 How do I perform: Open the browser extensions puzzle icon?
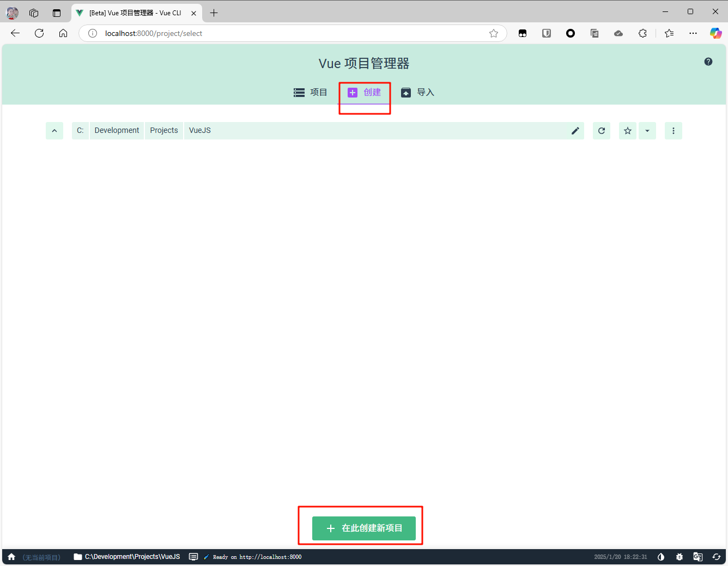(642, 33)
